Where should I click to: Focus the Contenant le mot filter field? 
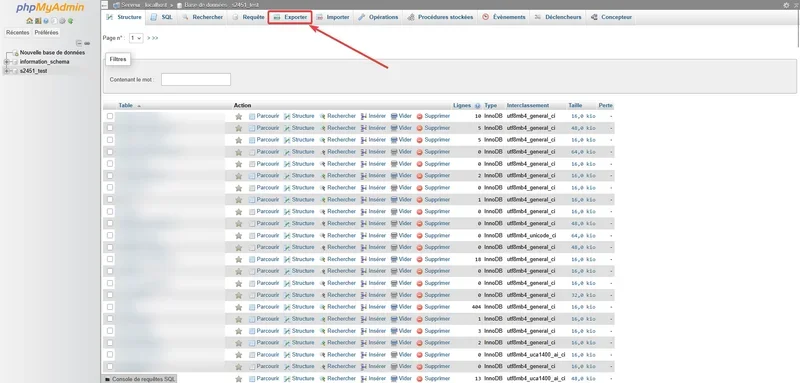196,80
